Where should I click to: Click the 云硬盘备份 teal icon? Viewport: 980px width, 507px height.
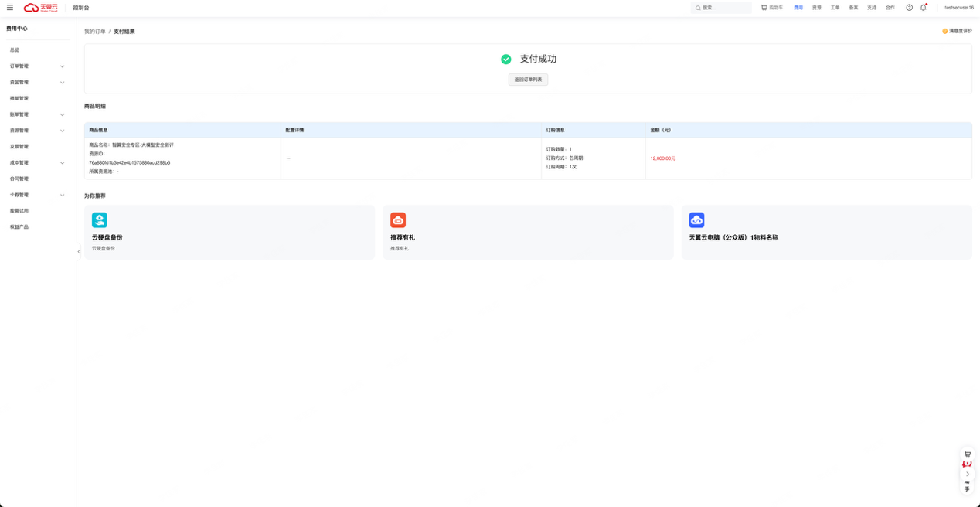[100, 220]
